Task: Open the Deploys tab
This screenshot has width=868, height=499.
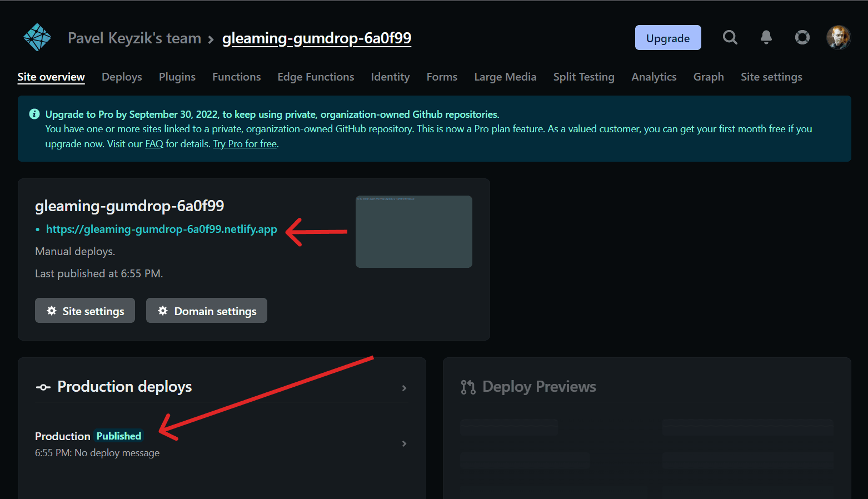Action: [122, 77]
